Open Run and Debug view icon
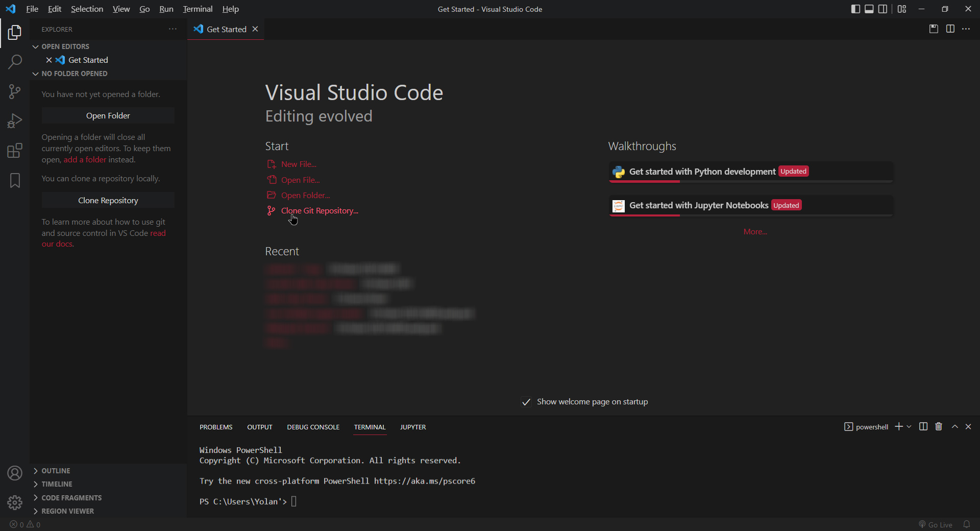This screenshot has width=980, height=531. point(15,121)
